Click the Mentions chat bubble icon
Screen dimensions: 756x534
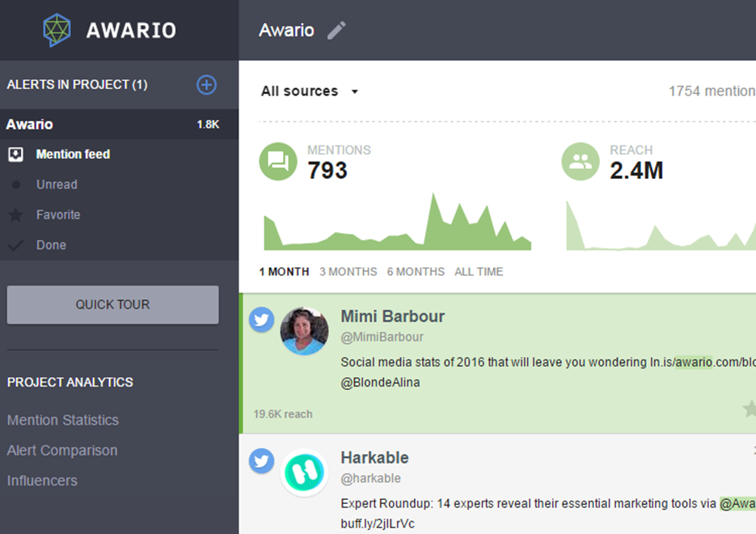coord(278,161)
